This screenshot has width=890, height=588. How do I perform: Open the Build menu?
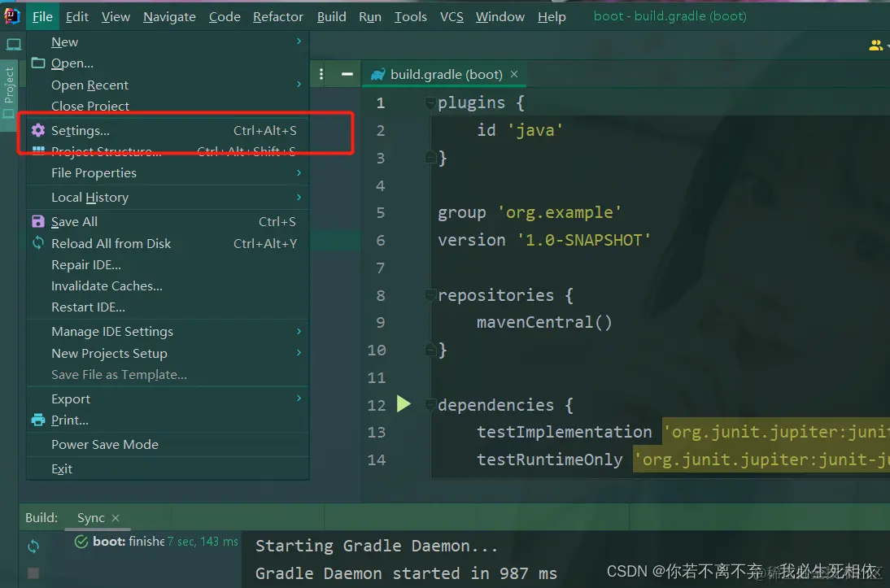click(331, 17)
